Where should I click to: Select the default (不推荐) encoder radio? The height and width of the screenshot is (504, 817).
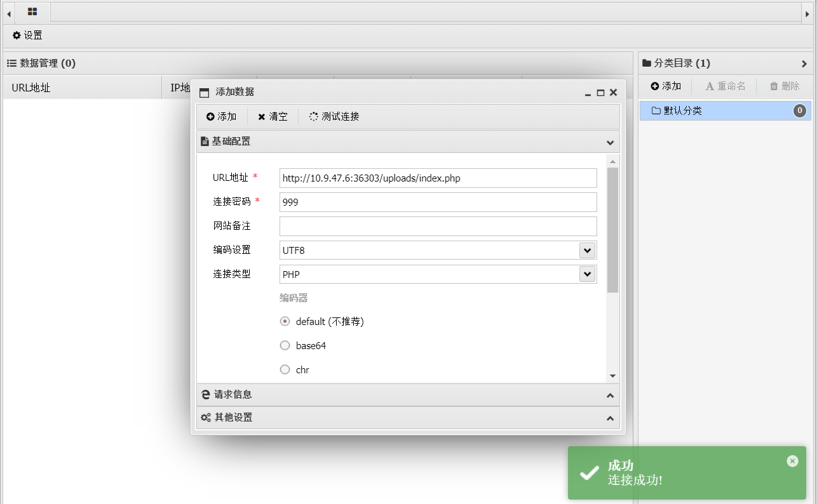coord(285,321)
